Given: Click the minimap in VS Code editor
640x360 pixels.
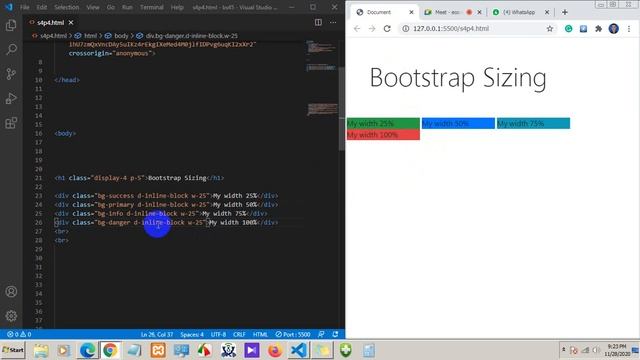Looking at the screenshot, I should point(322,78).
